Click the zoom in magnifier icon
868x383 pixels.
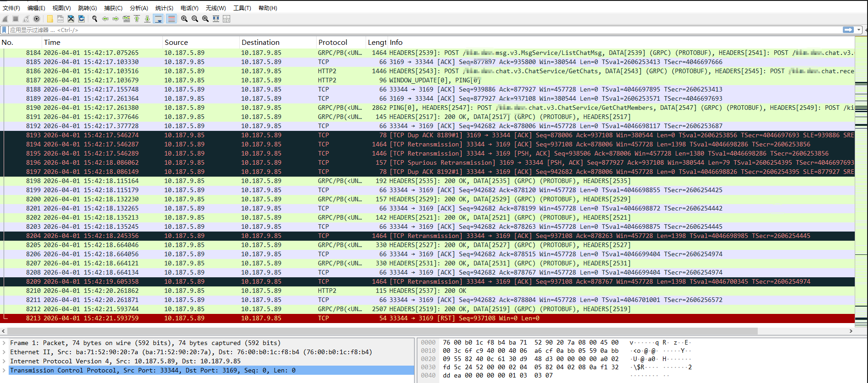click(x=184, y=19)
